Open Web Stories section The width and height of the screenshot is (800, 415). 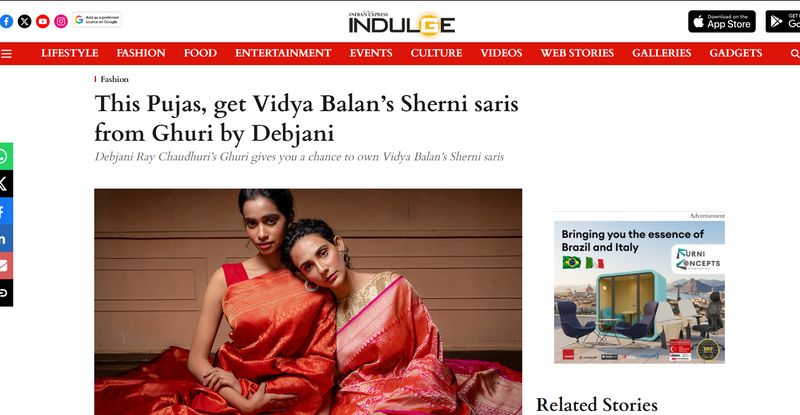pos(577,53)
